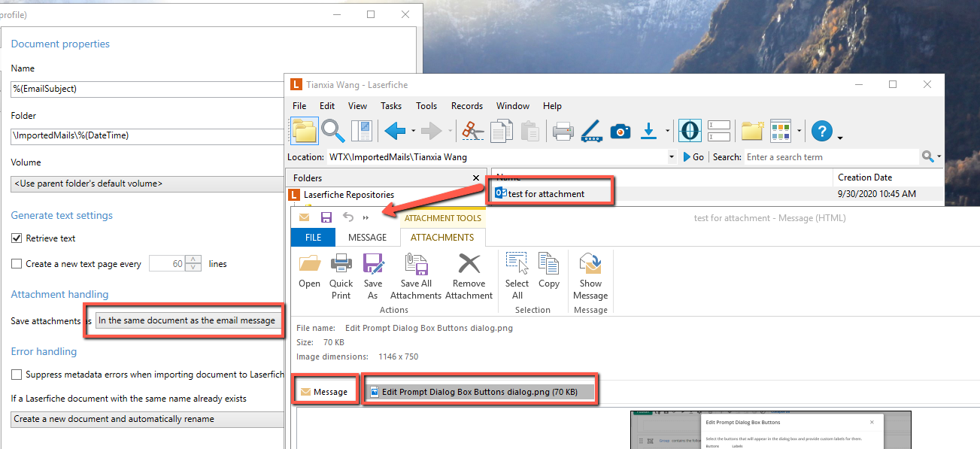Image resolution: width=980 pixels, height=449 pixels.
Task: Expand the Location path dropdown arrow
Action: coord(671,157)
